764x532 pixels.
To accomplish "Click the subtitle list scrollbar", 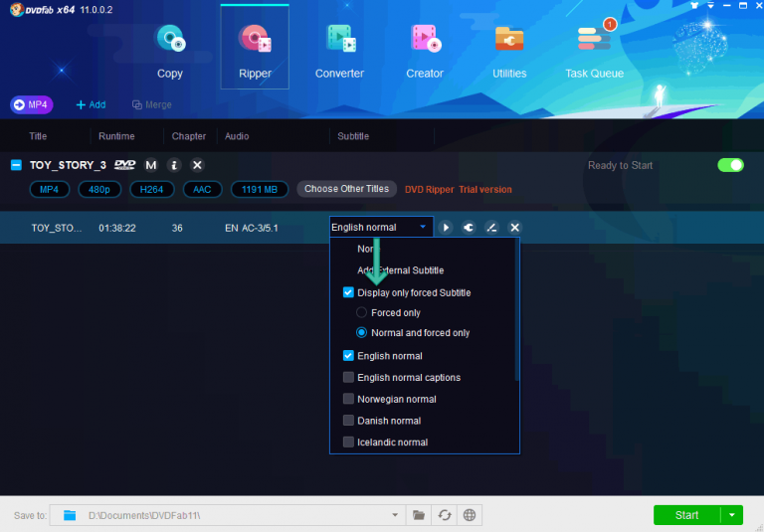I will pos(517,310).
